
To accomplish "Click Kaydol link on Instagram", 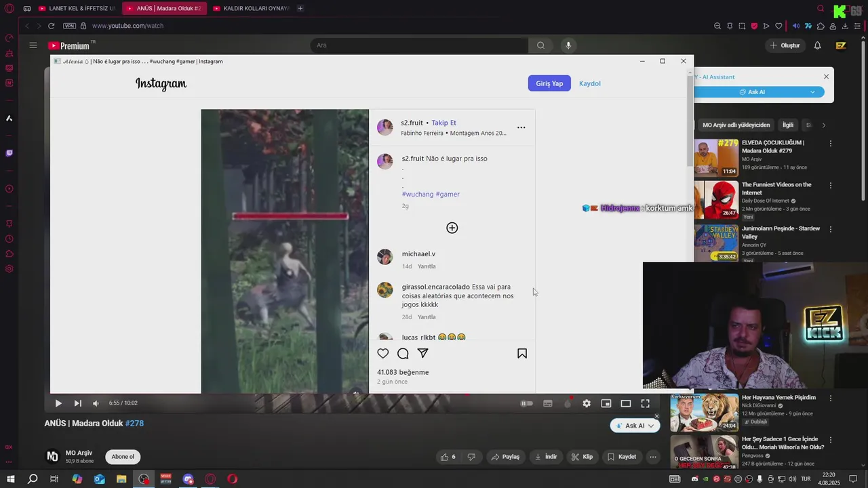I will [x=590, y=83].
